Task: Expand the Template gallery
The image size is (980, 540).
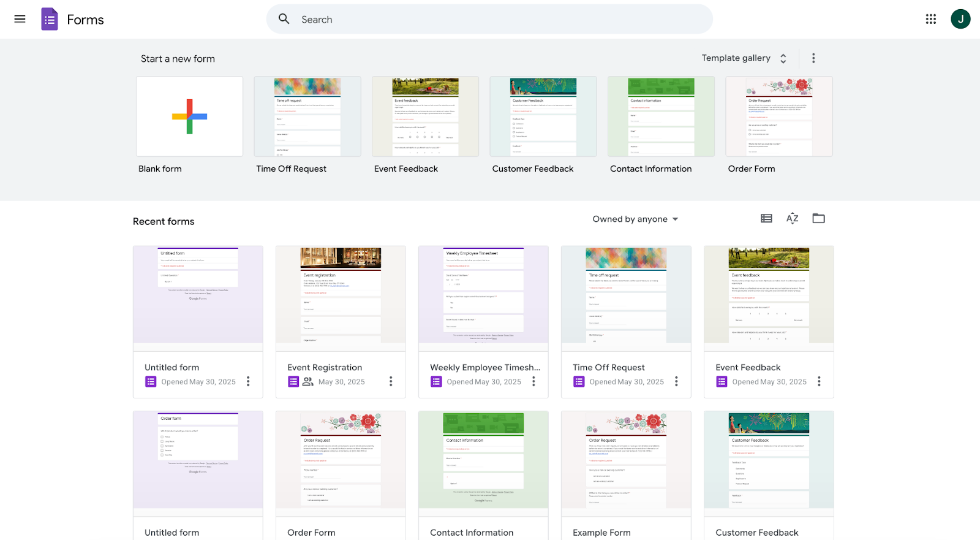Action: point(744,58)
